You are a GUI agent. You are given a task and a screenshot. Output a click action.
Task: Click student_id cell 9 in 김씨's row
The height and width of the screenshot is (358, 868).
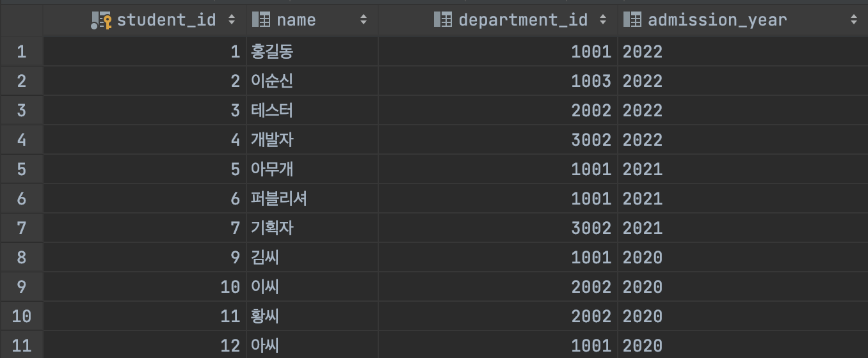[x=145, y=258]
